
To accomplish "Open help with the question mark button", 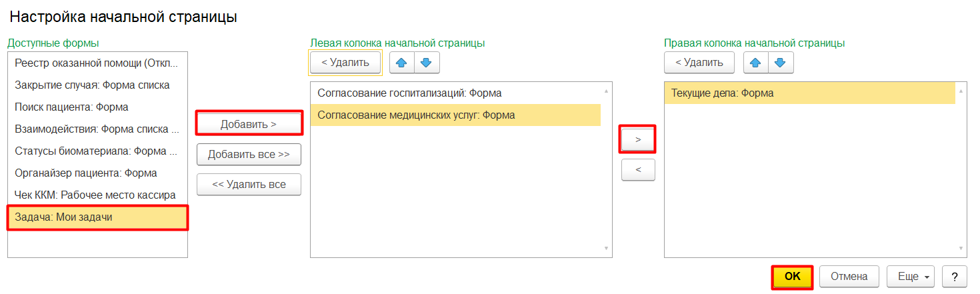I will pyautogui.click(x=955, y=276).
